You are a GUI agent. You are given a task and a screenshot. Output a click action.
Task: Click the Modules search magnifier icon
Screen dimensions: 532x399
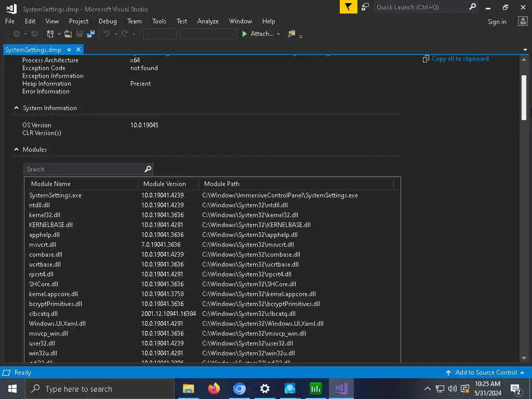coord(148,169)
